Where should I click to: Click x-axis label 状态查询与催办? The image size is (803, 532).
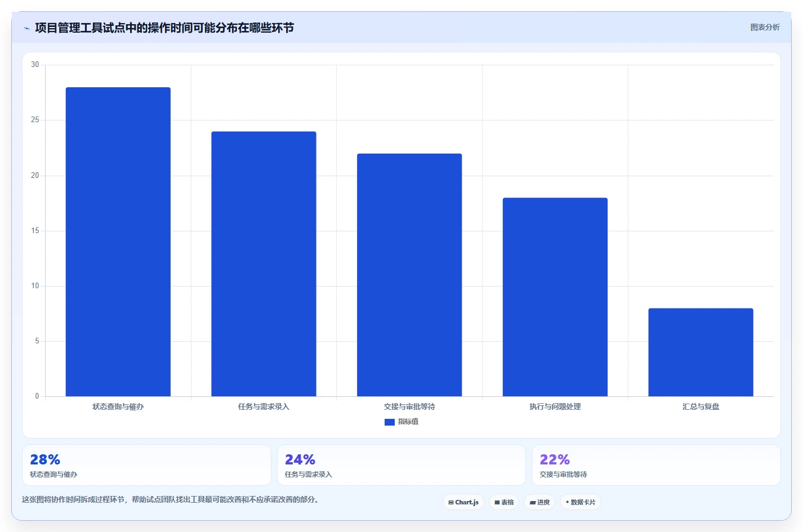pyautogui.click(x=118, y=406)
